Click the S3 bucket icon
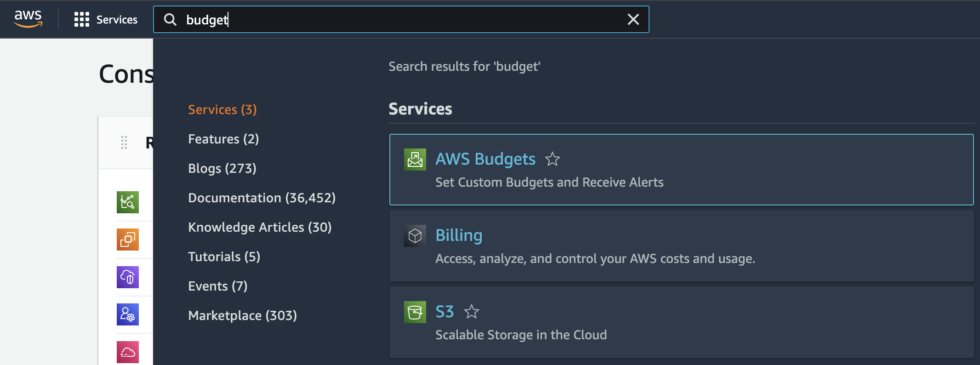980x365 pixels. (x=415, y=312)
